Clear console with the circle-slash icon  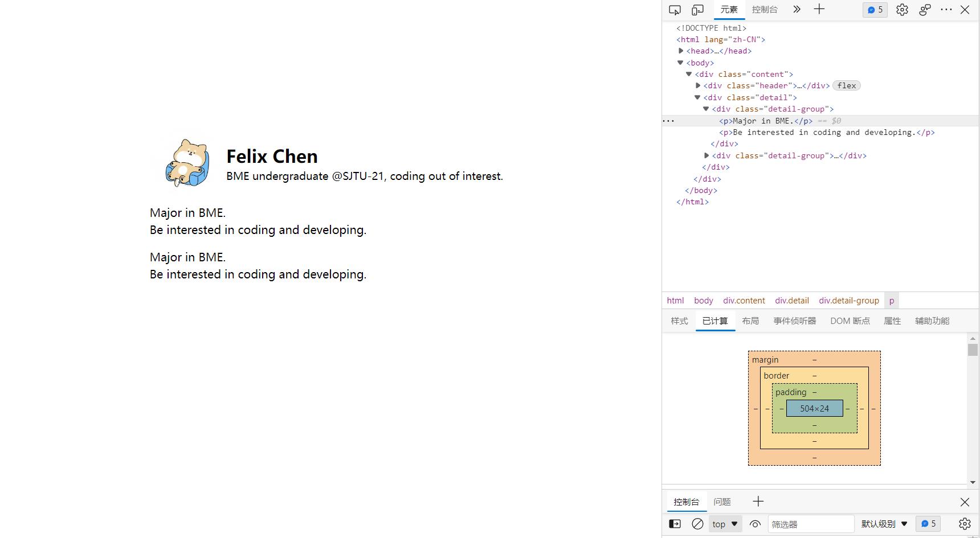tap(697, 524)
